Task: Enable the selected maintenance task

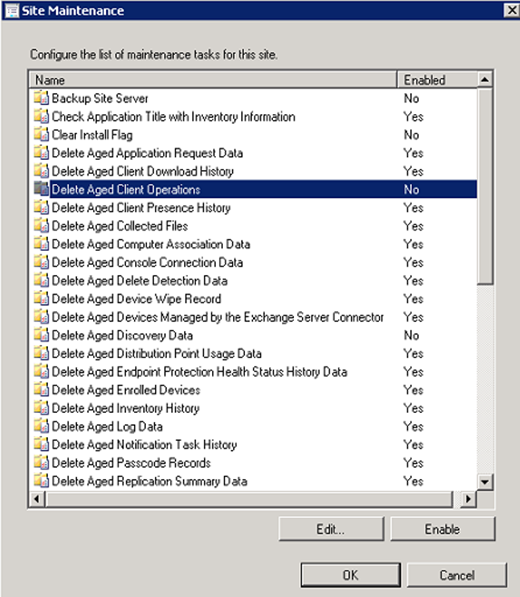Action: tap(443, 529)
